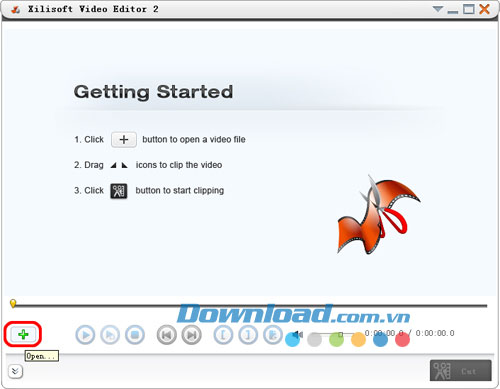Jump to previous frame with skip-back button
Viewport: 500px width, 389px height.
[167, 335]
